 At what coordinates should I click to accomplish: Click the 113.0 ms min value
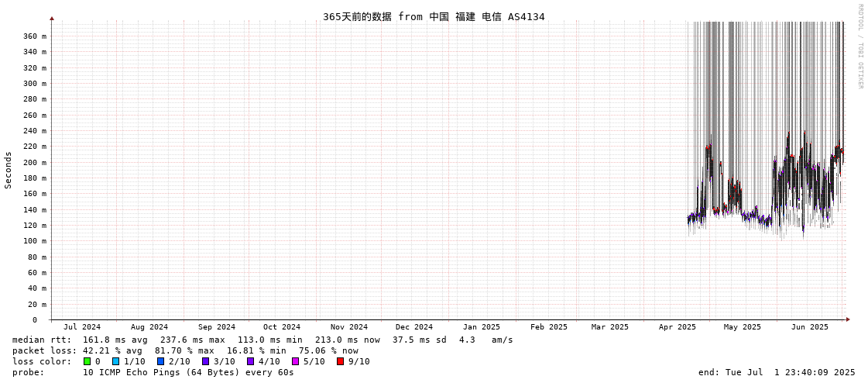[272, 340]
